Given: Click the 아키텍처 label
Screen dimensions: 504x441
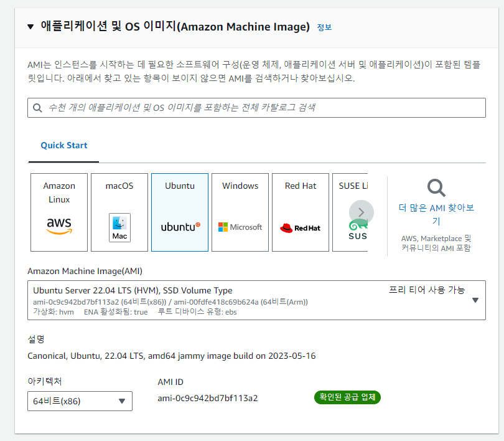Looking at the screenshot, I should (x=45, y=381).
